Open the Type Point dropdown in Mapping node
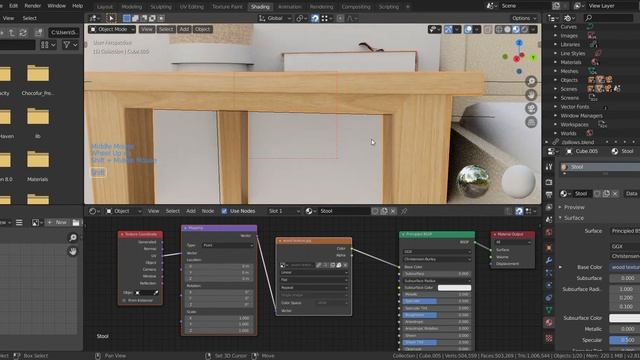 click(x=228, y=245)
